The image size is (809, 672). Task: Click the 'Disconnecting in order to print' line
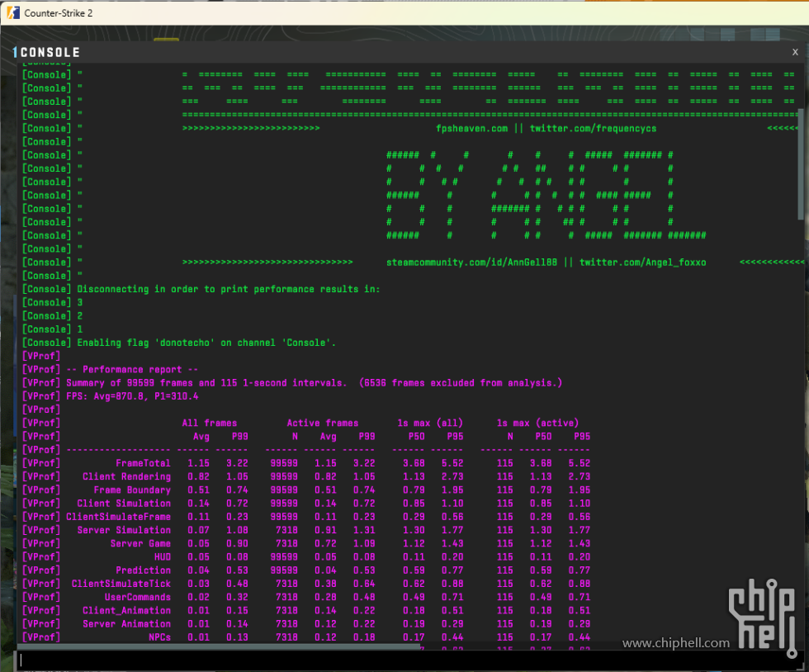pos(228,289)
